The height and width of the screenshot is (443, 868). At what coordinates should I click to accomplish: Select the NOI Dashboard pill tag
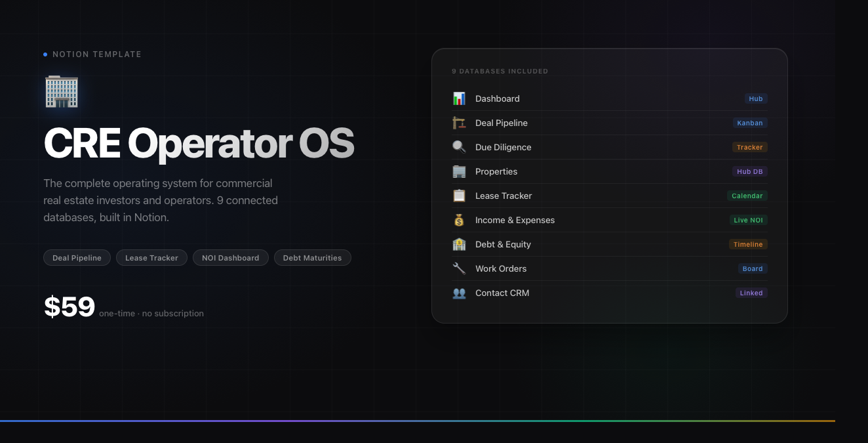point(231,258)
